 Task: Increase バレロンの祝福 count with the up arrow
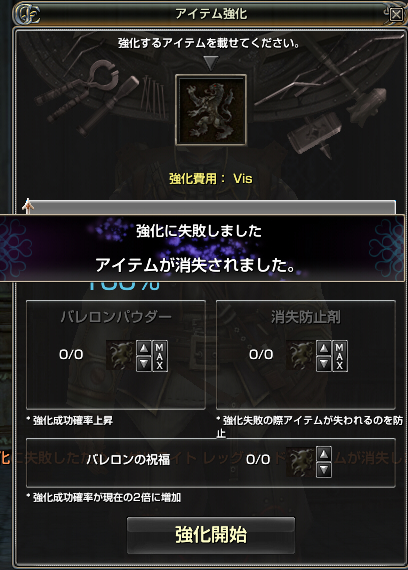324,454
